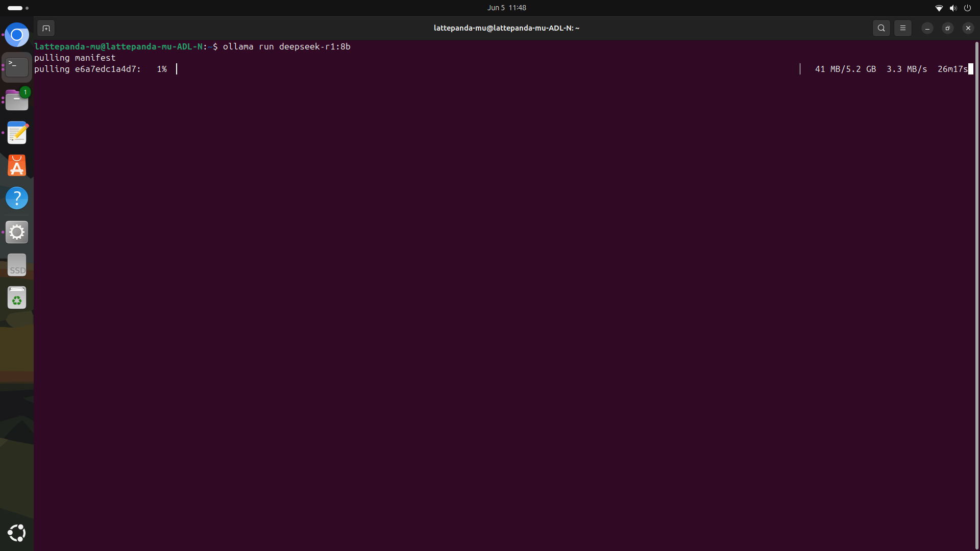This screenshot has height=551, width=980.
Task: Open terminal search
Action: pos(881,28)
